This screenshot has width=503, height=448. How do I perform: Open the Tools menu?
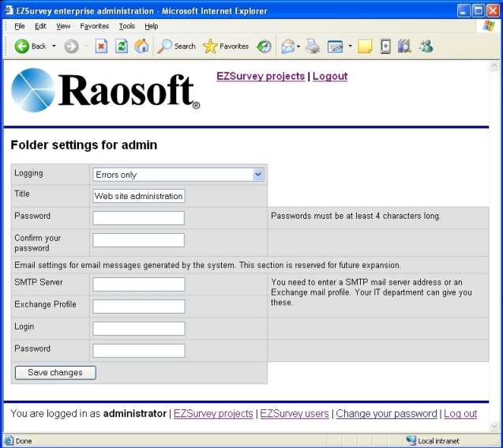coord(126,26)
